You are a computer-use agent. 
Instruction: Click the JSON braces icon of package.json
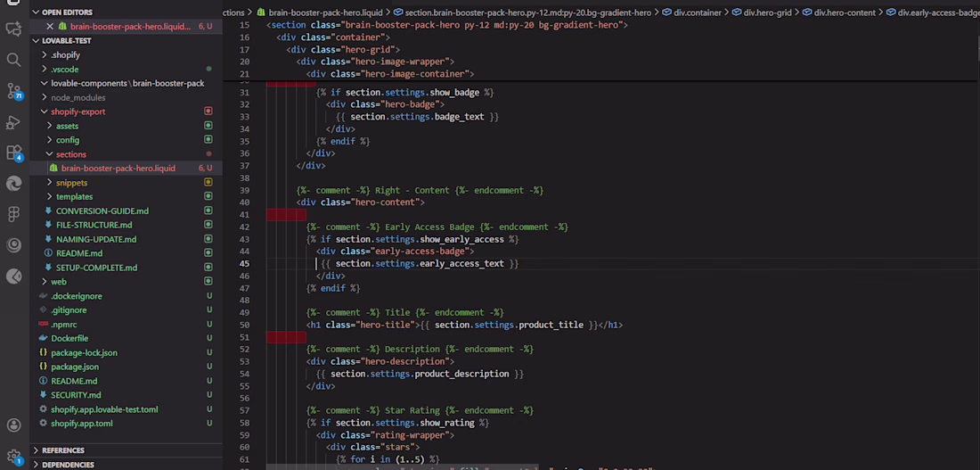[x=43, y=367]
